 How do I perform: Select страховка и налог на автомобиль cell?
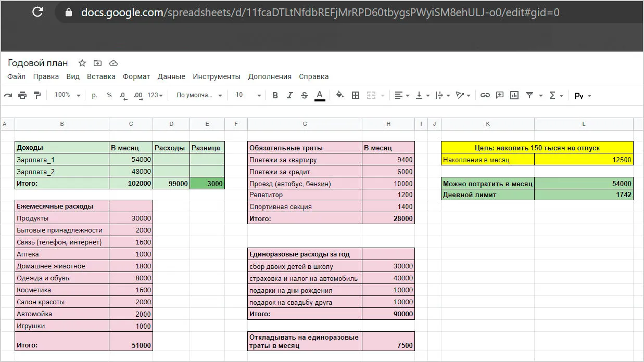(305, 278)
